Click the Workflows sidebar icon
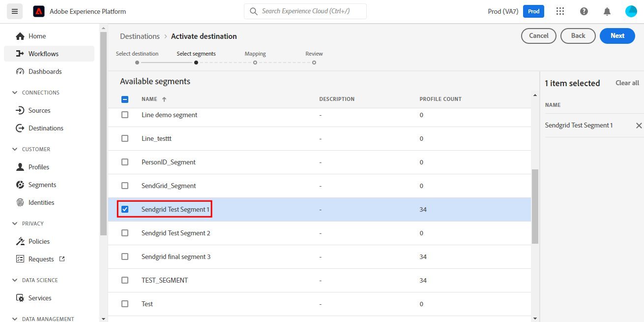 point(20,54)
